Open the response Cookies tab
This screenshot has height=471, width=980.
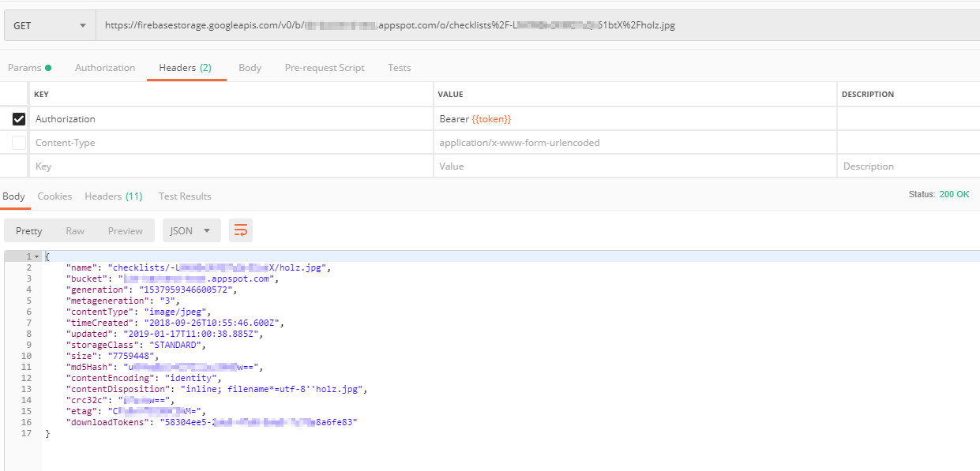point(54,196)
